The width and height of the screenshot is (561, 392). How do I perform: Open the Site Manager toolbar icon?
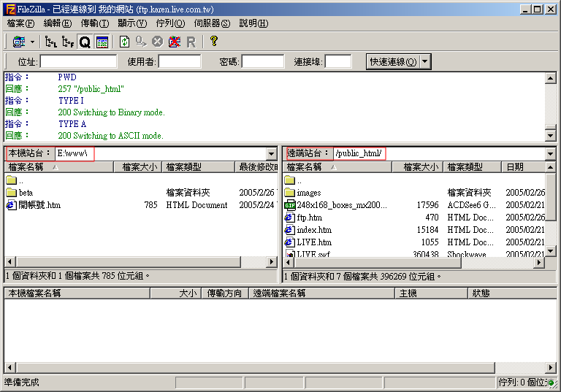click(x=19, y=42)
